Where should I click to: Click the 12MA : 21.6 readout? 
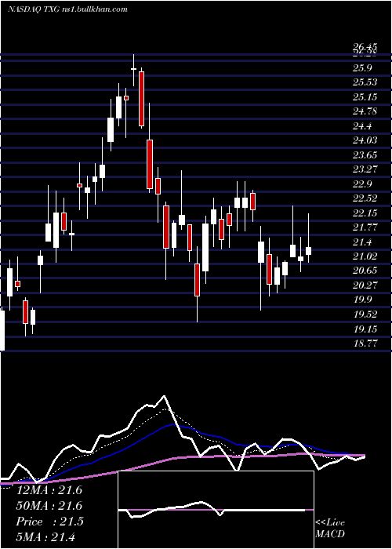49,490
